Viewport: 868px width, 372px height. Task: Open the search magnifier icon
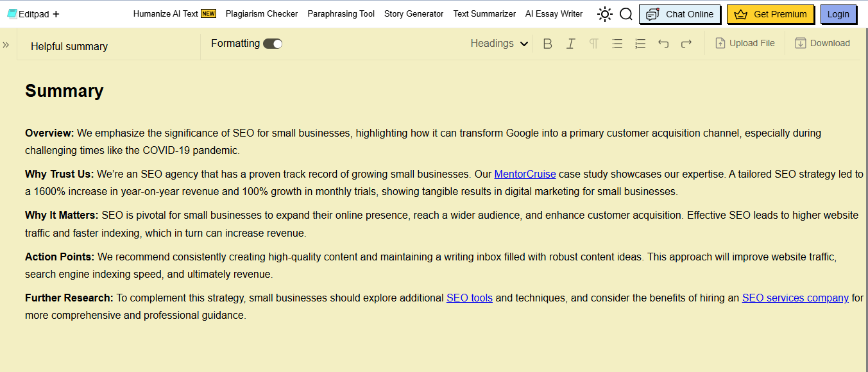pos(626,14)
